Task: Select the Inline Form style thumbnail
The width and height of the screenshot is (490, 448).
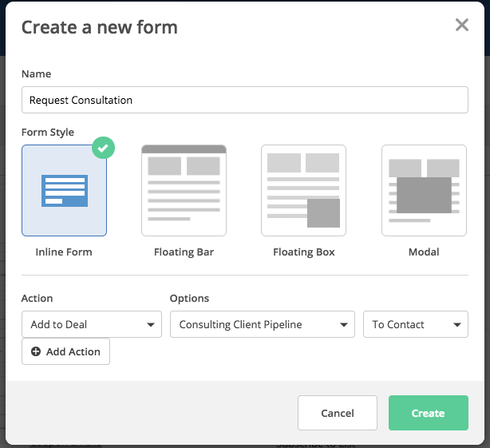Action: click(65, 190)
